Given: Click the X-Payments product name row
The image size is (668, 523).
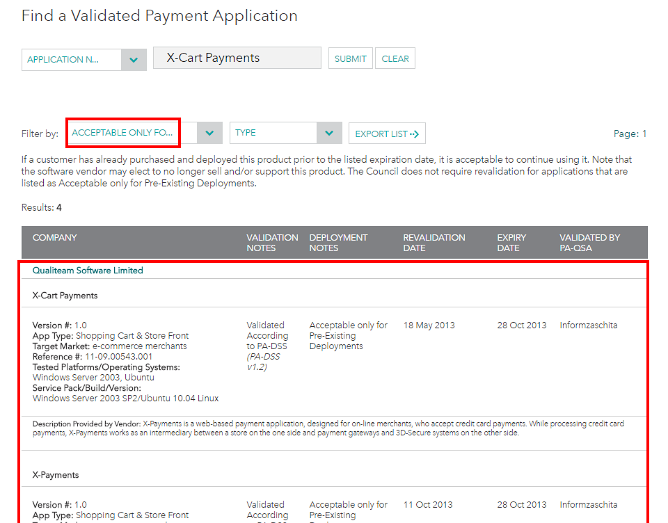Looking at the screenshot, I should 334,475.
